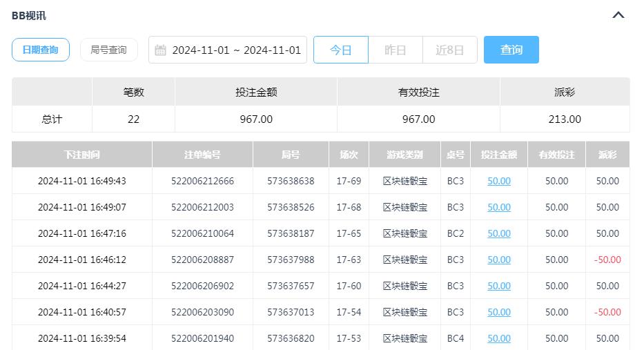644x350 pixels.
Task: Click the 下注时间 column header
Action: coord(81,155)
